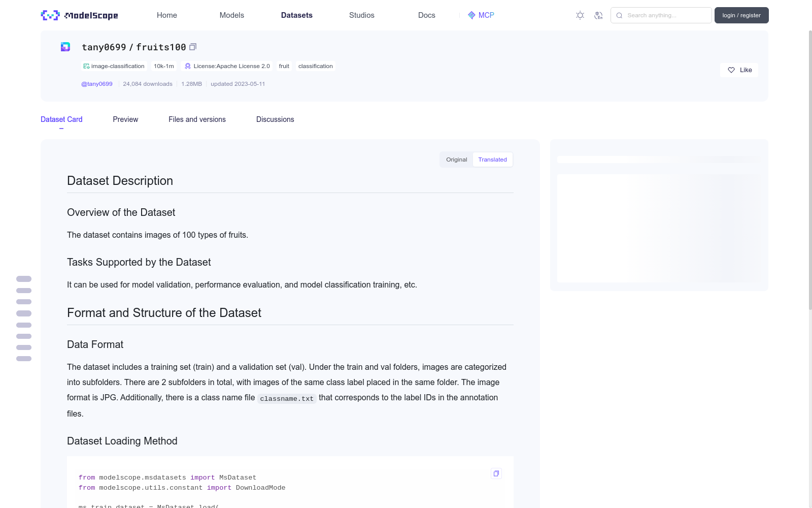The image size is (812, 508).
Task: Click the first code line importing MsDataset
Action: (x=167, y=478)
